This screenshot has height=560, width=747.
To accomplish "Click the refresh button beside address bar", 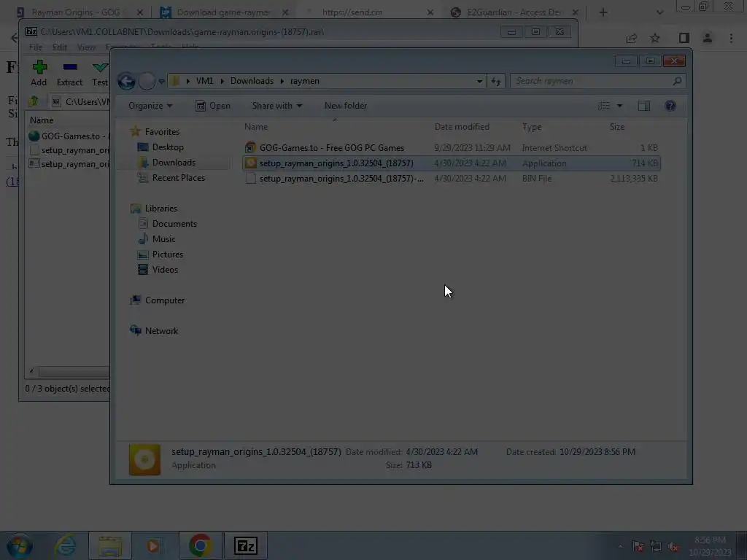I will [x=496, y=82].
